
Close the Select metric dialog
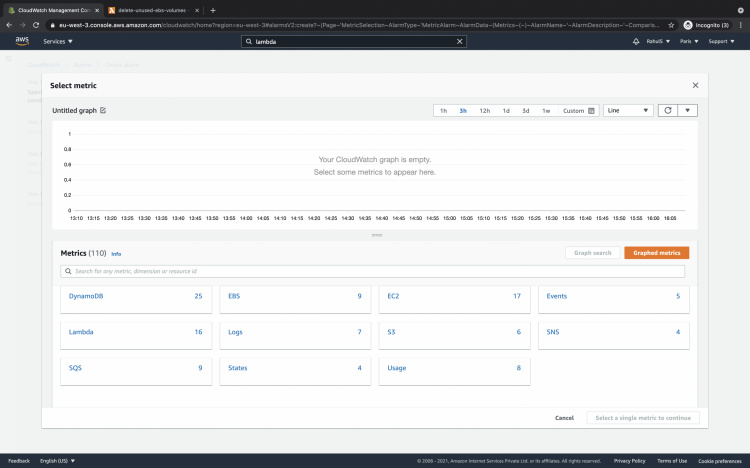click(695, 86)
